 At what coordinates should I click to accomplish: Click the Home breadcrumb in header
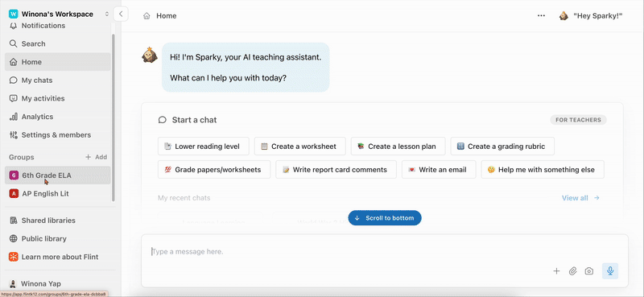coord(159,16)
